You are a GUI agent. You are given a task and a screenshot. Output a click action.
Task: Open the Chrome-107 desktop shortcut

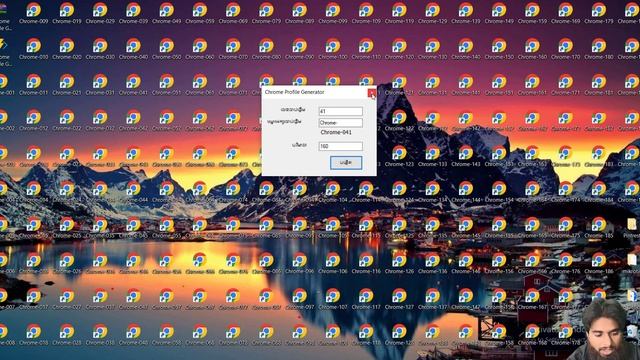coord(333,299)
